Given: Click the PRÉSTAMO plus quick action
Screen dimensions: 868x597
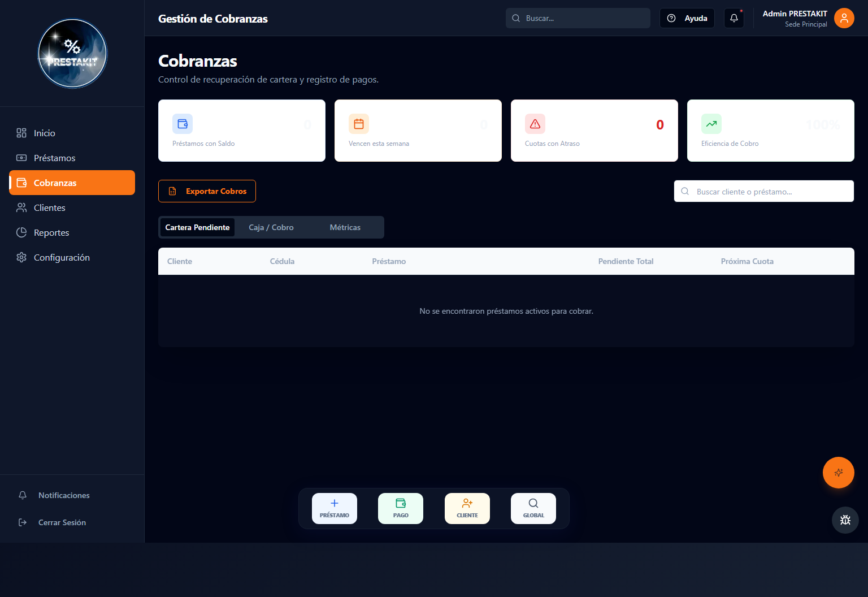Looking at the screenshot, I should (x=335, y=508).
